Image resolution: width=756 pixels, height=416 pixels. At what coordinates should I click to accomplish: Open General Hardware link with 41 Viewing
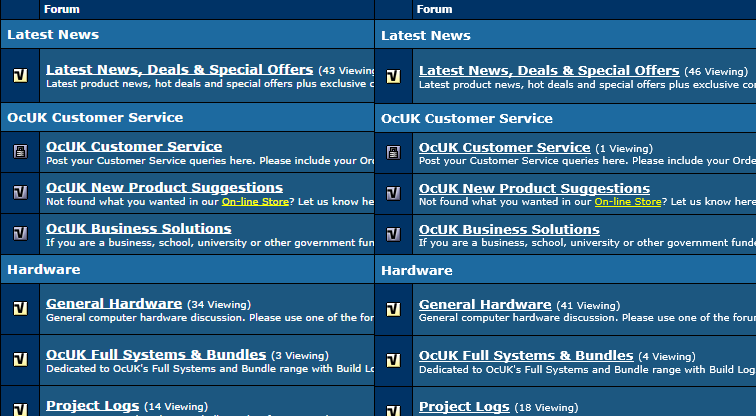point(485,305)
